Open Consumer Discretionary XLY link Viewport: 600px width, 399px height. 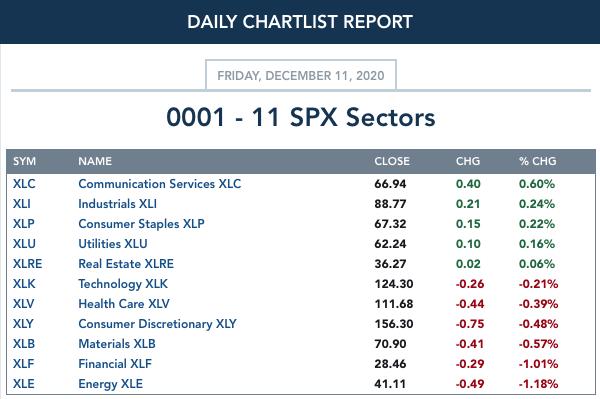(x=157, y=324)
